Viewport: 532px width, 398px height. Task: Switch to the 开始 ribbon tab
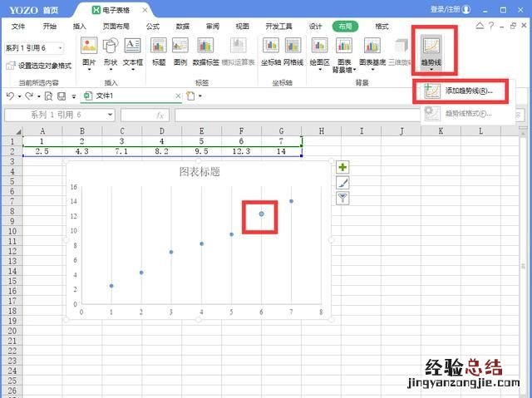[x=50, y=27]
